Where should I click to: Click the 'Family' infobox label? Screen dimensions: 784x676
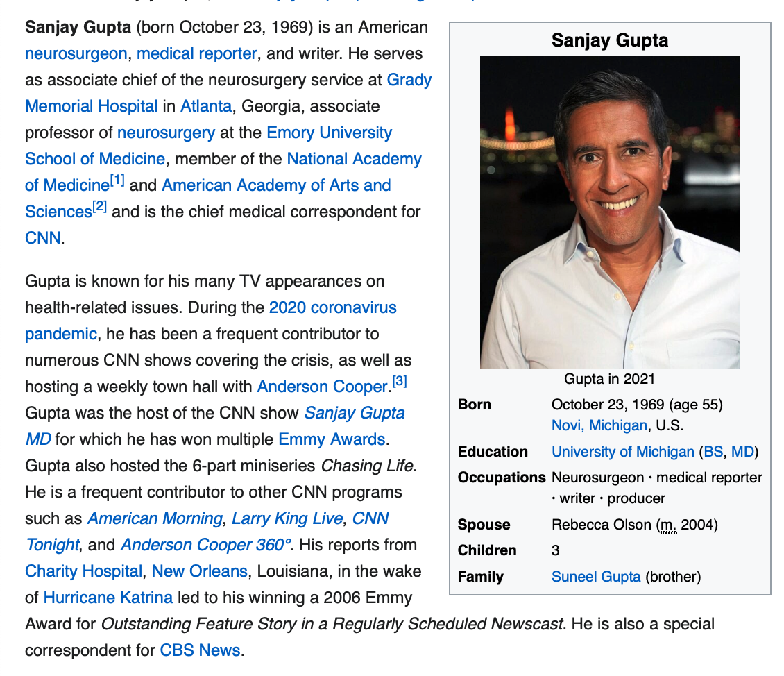[481, 577]
